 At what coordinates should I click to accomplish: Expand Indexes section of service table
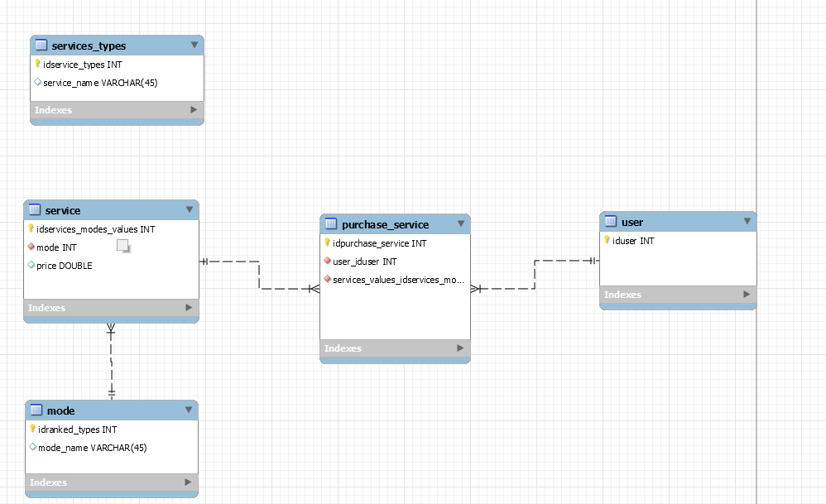click(189, 308)
